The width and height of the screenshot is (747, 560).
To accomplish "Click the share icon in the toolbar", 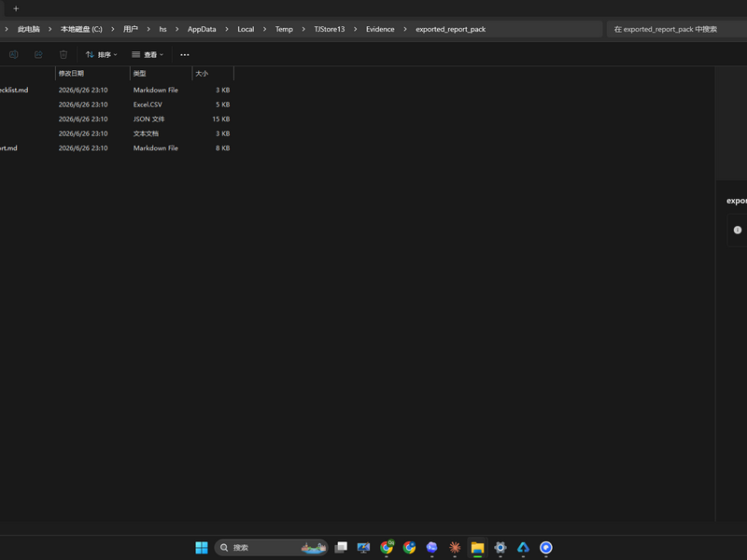I will (x=38, y=55).
